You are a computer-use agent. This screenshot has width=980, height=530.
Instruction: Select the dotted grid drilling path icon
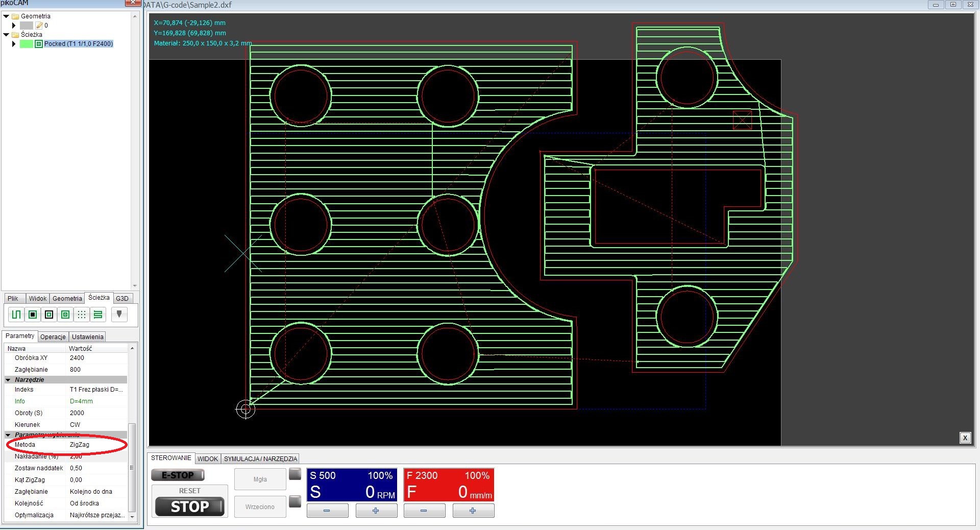coord(82,315)
